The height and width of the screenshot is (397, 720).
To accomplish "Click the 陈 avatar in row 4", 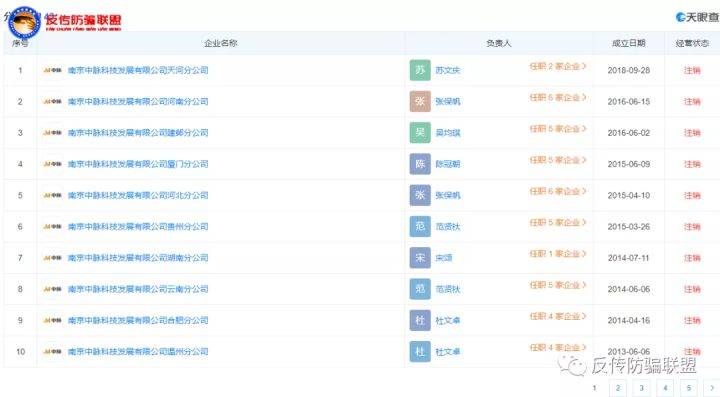I will point(420,164).
